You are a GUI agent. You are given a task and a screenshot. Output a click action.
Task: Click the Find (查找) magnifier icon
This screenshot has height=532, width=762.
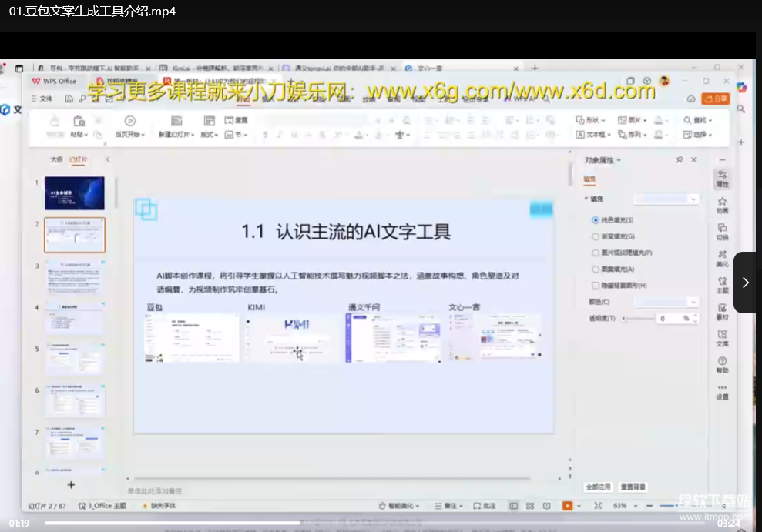[x=687, y=120]
